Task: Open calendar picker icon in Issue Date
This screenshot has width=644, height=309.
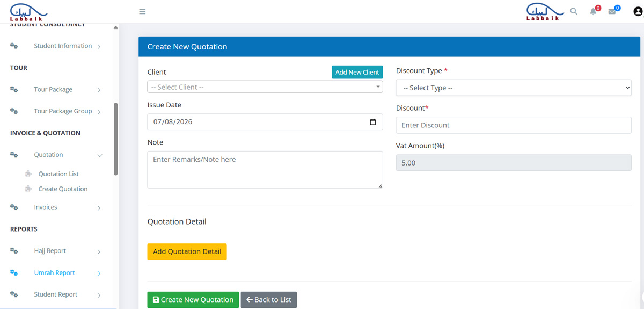Action: click(x=373, y=122)
